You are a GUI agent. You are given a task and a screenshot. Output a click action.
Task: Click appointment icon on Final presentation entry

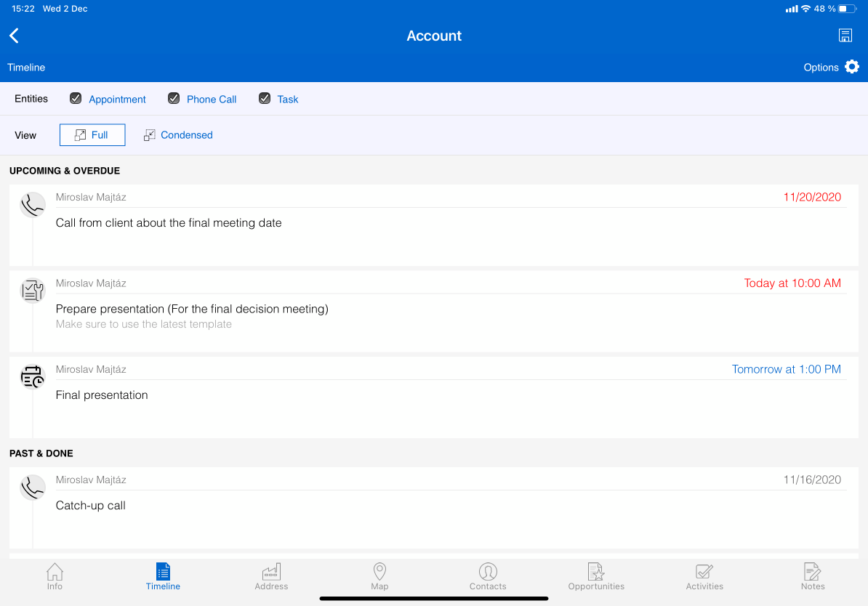(32, 377)
